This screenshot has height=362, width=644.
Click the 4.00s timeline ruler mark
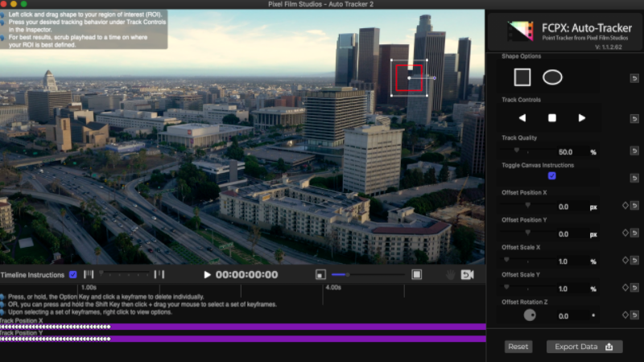click(333, 287)
